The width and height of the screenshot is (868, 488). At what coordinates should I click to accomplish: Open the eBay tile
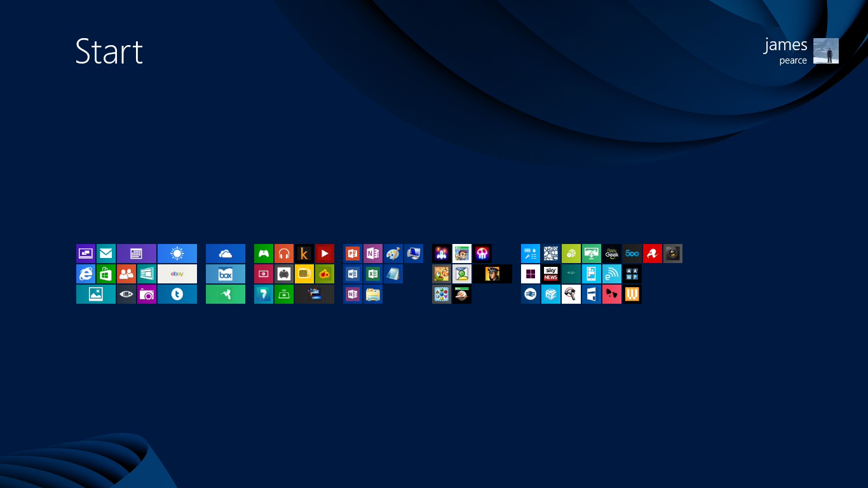click(x=177, y=274)
